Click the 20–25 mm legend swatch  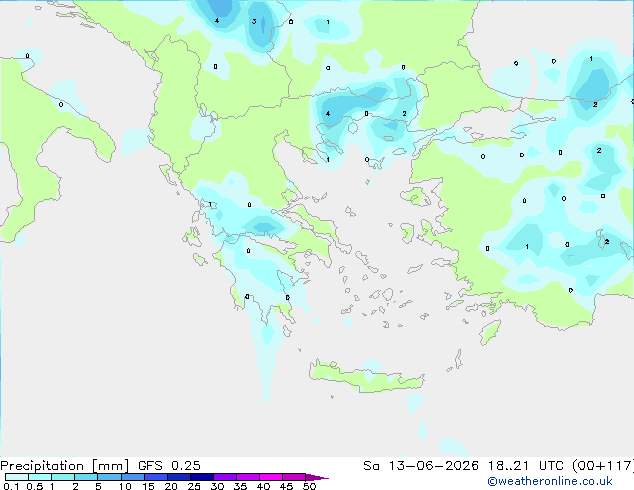pyautogui.click(x=179, y=477)
